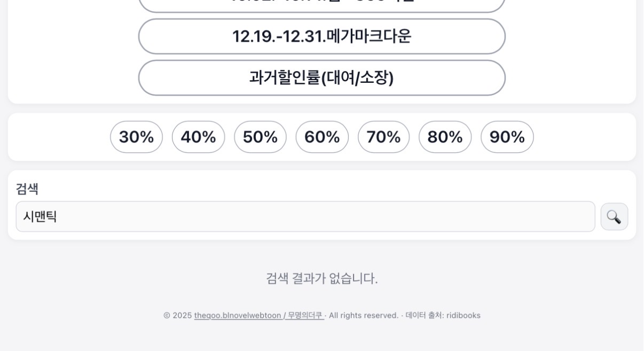The height and width of the screenshot is (351, 644).
Task: Filter by 30% discount
Action: [x=136, y=137]
